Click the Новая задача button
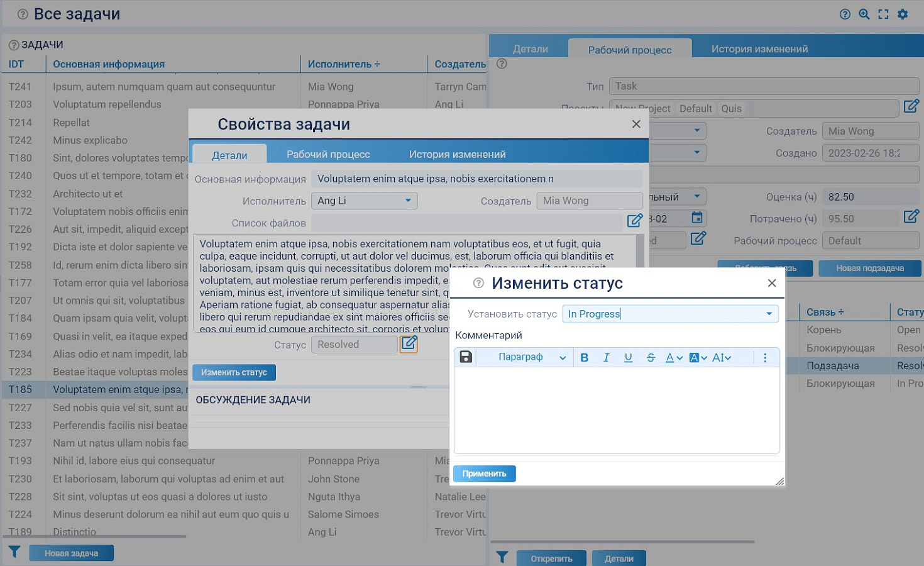The height and width of the screenshot is (566, 924). click(x=71, y=553)
